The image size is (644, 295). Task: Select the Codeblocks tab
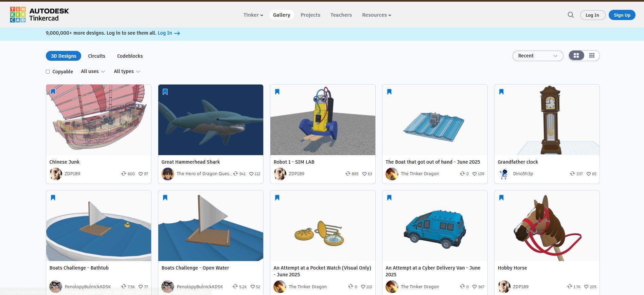point(130,56)
